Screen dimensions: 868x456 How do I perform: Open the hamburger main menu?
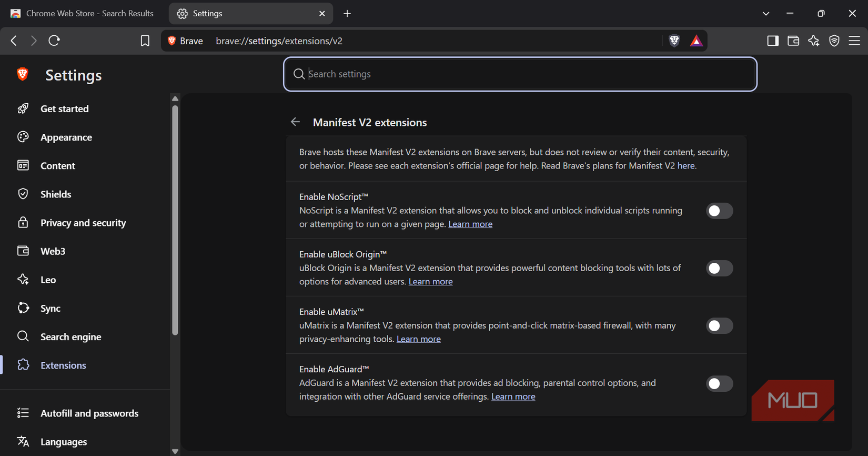(854, 41)
